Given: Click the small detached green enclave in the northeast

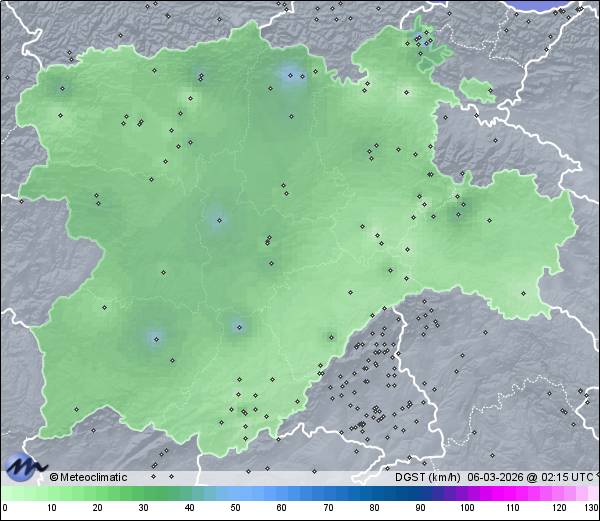Looking at the screenshot, I should point(477,91).
